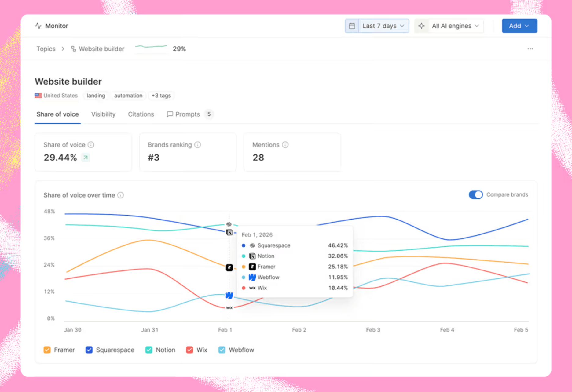Click the Feb 2 date on the axis

[299, 330]
